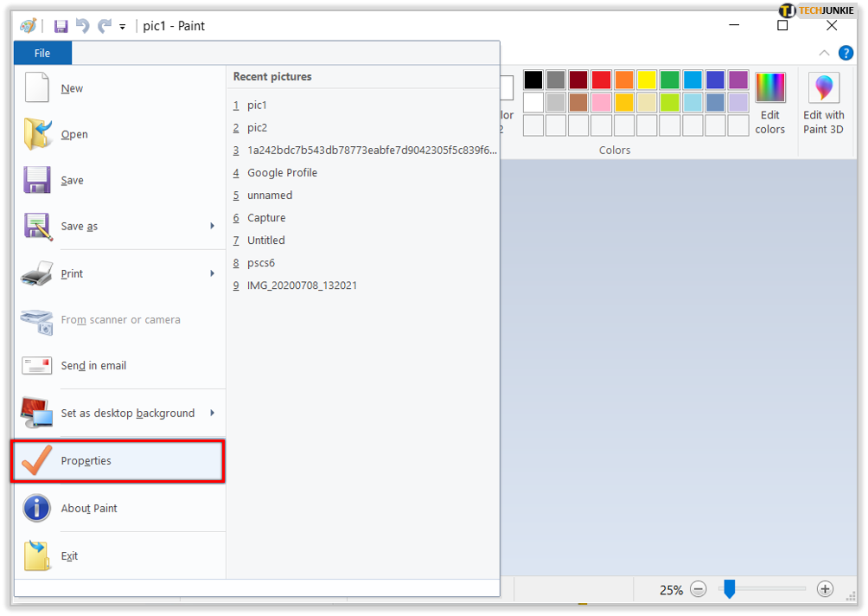
Task: Expand the Save as submenu arrow
Action: (213, 226)
